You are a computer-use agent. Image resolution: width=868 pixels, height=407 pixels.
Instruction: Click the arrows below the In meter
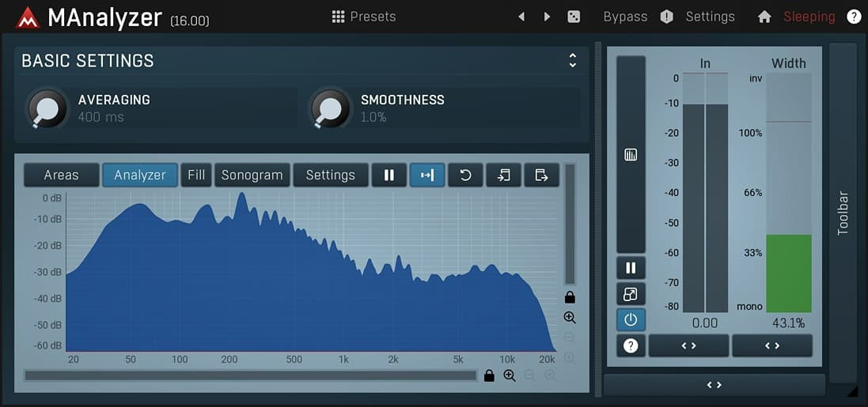[688, 346]
